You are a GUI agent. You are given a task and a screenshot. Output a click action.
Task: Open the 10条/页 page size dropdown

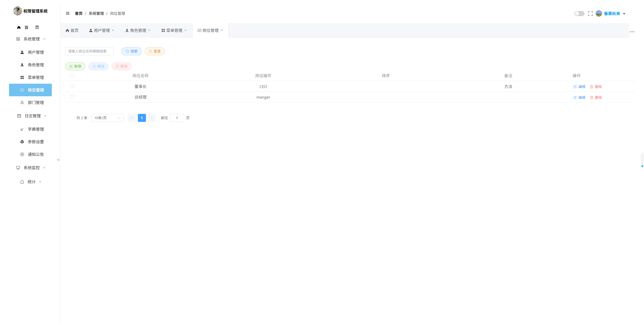coord(108,118)
